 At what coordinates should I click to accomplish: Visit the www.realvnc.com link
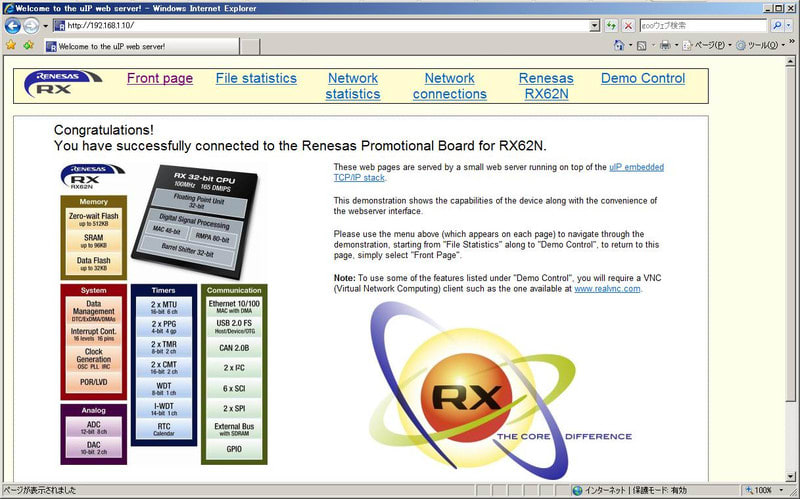pos(607,289)
